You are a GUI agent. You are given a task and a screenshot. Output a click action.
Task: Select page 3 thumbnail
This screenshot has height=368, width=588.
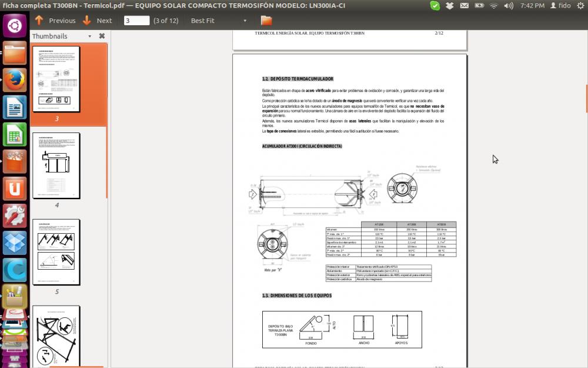56,79
